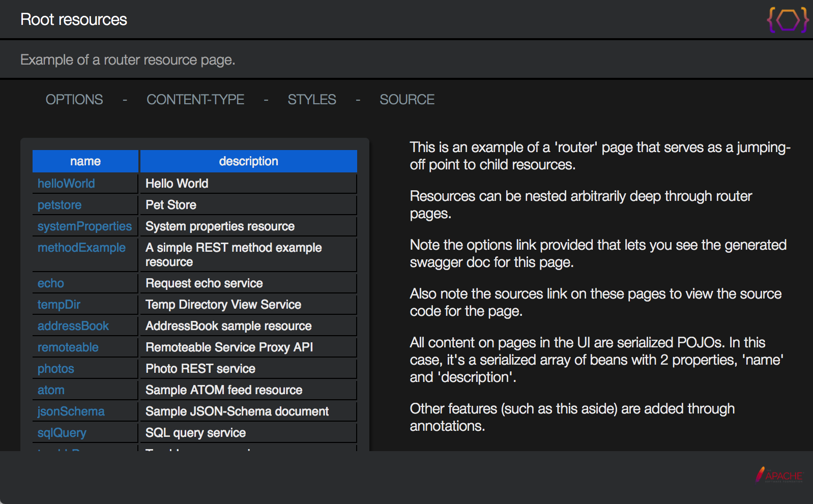Go to the methodExample resource

click(81, 248)
